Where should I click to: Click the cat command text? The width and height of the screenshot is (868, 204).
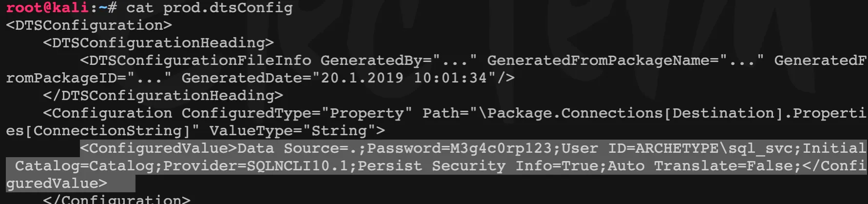click(140, 8)
